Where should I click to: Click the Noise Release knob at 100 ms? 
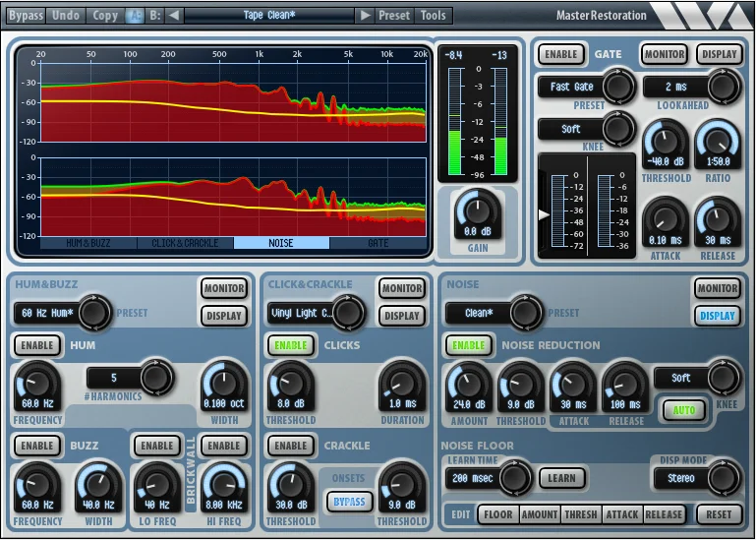(625, 385)
